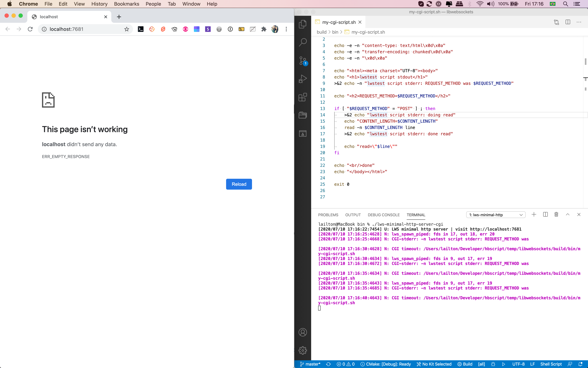The image size is (588, 368).
Task: Split the terminal panel
Action: [x=545, y=214]
